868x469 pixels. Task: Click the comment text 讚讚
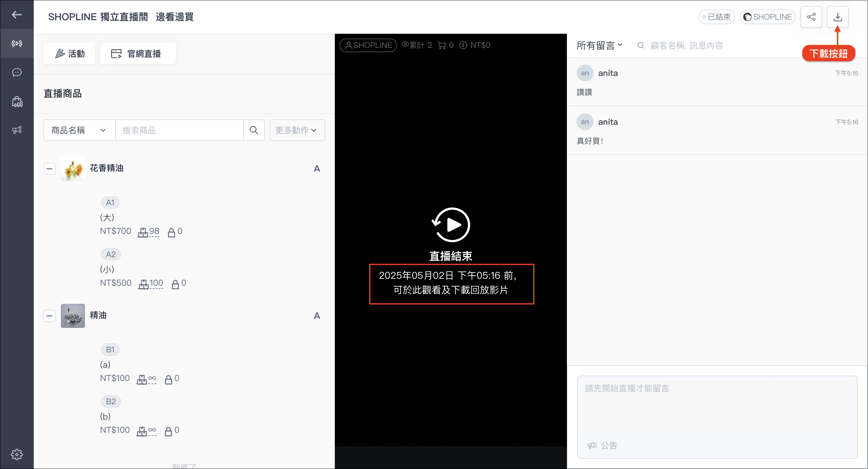[584, 92]
